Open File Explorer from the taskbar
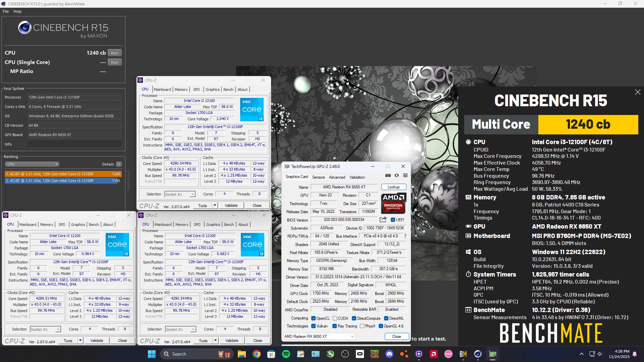Viewport: 644px width, 362px height. [x=242, y=354]
